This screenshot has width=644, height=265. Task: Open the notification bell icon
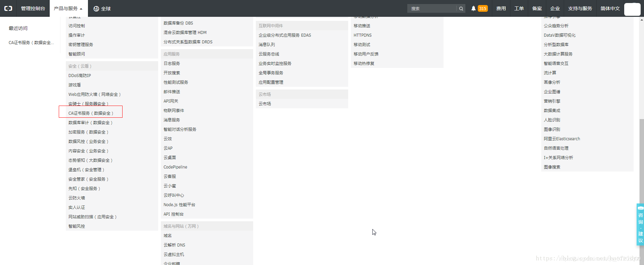tap(473, 8)
